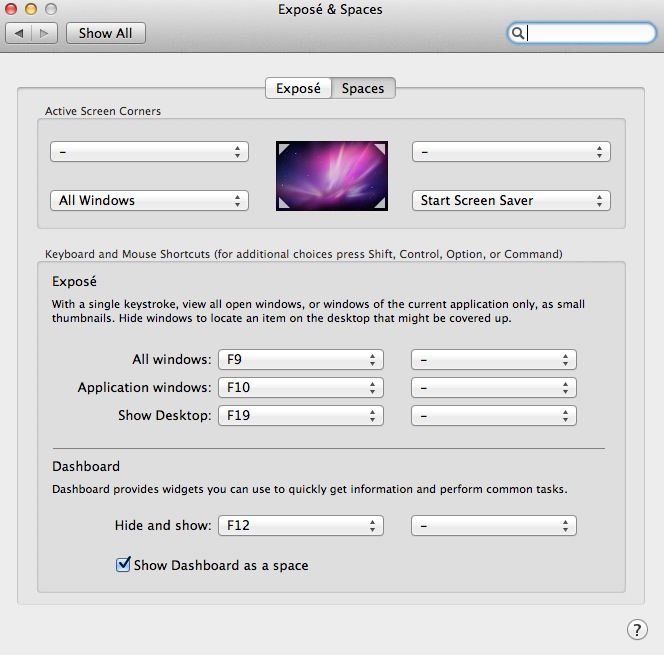Open the top-left screen corner dropdown

click(149, 152)
